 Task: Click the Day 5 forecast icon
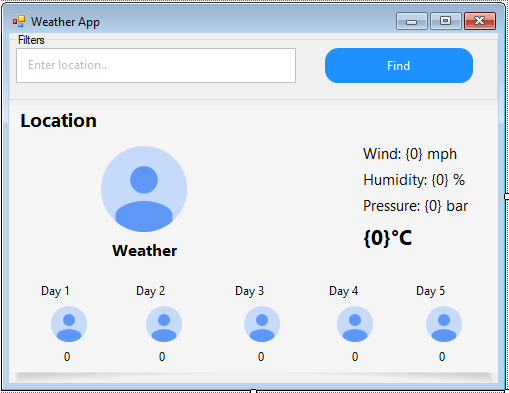pyautogui.click(x=444, y=324)
